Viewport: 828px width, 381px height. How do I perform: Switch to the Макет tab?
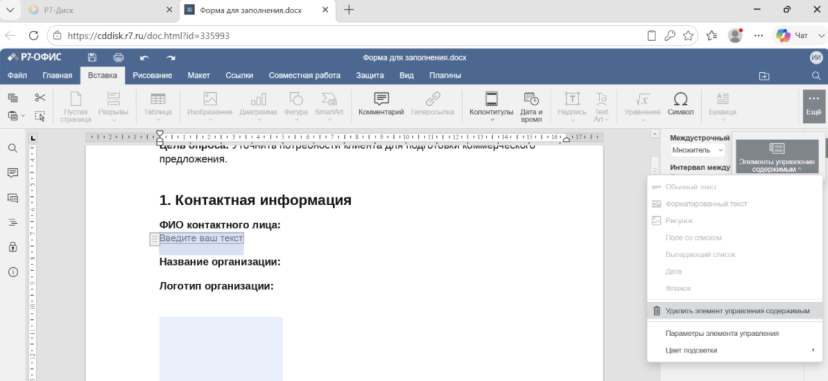[x=199, y=75]
